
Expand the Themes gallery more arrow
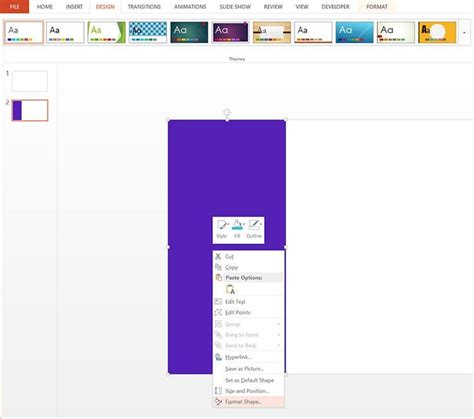[x=464, y=33]
